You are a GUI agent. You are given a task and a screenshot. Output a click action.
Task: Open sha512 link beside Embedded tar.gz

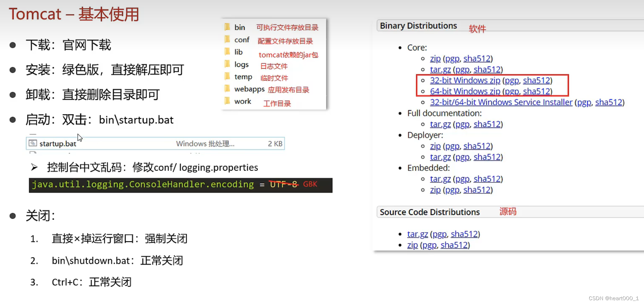point(487,179)
